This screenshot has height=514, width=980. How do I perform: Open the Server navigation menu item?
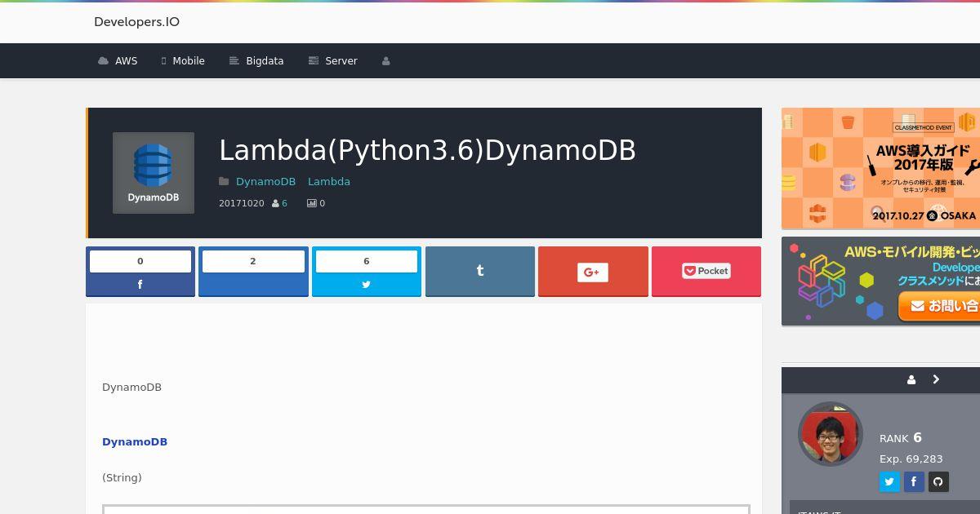pyautogui.click(x=332, y=61)
